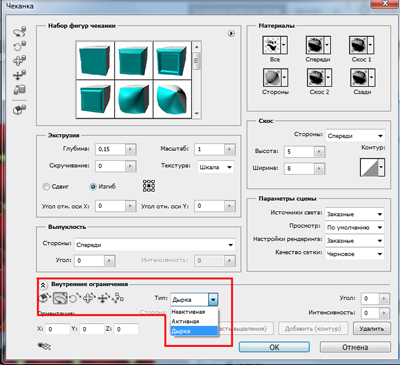Select the constraint roll tool icon

75,297
